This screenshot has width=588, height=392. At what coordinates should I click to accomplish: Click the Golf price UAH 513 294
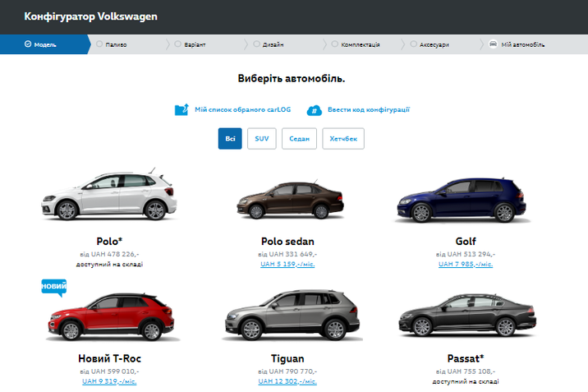click(466, 254)
